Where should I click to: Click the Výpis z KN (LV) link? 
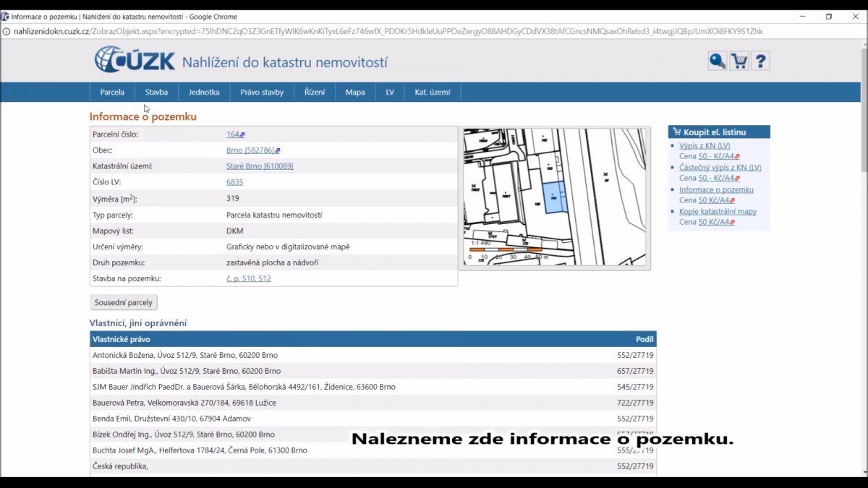705,145
